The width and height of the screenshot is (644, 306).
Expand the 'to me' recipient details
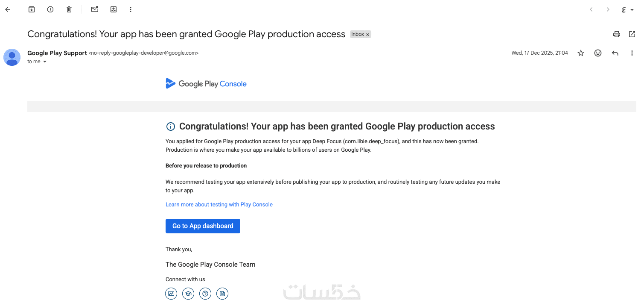45,62
